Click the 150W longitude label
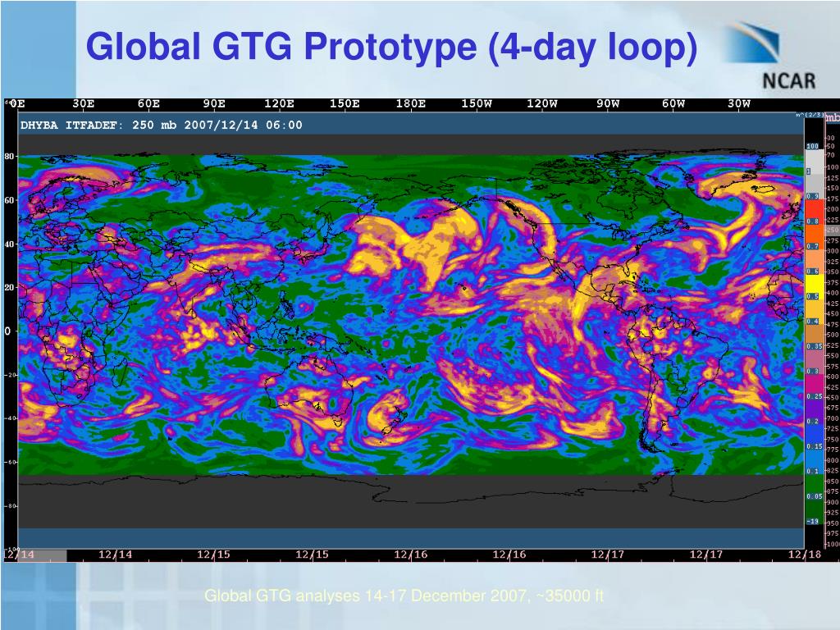Image resolution: width=840 pixels, height=630 pixels. tap(477, 103)
